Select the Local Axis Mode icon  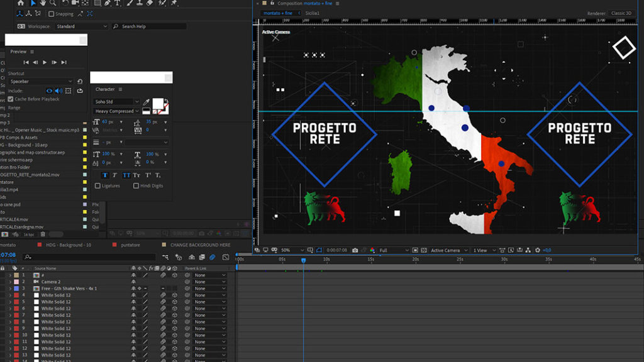[19, 14]
